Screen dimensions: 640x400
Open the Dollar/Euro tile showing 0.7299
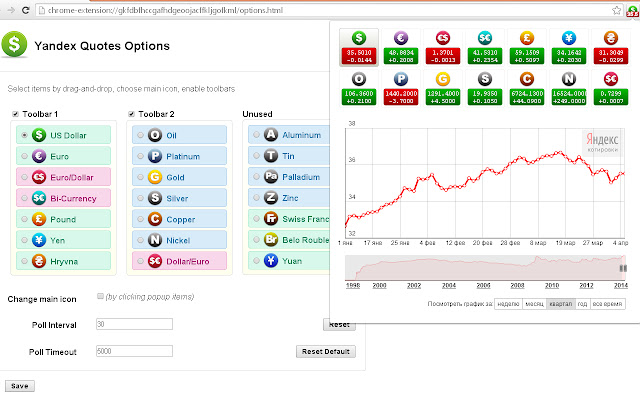pos(611,88)
